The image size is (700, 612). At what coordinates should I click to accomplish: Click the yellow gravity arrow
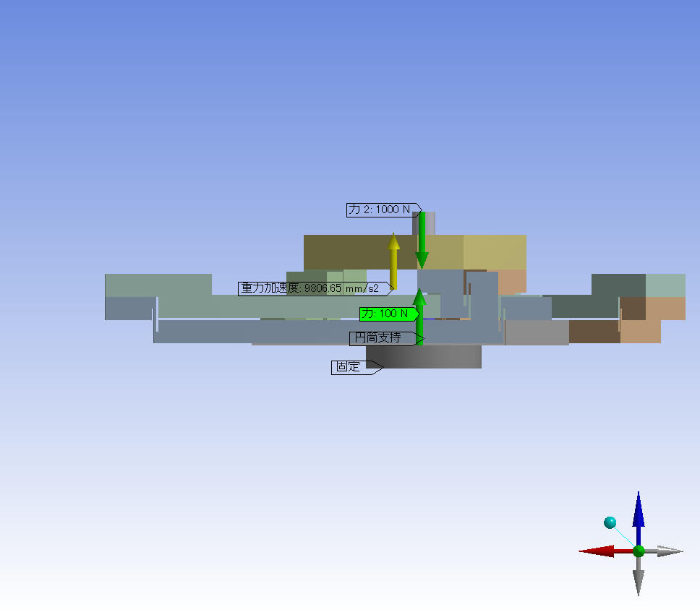(393, 261)
